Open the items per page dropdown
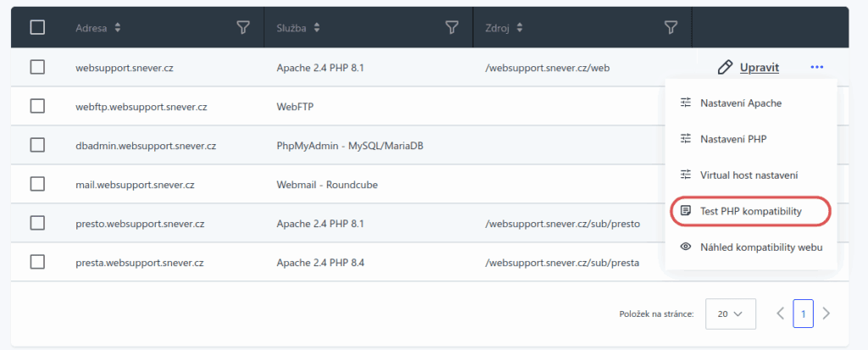Viewport: 868px width, 350px height. point(730,314)
